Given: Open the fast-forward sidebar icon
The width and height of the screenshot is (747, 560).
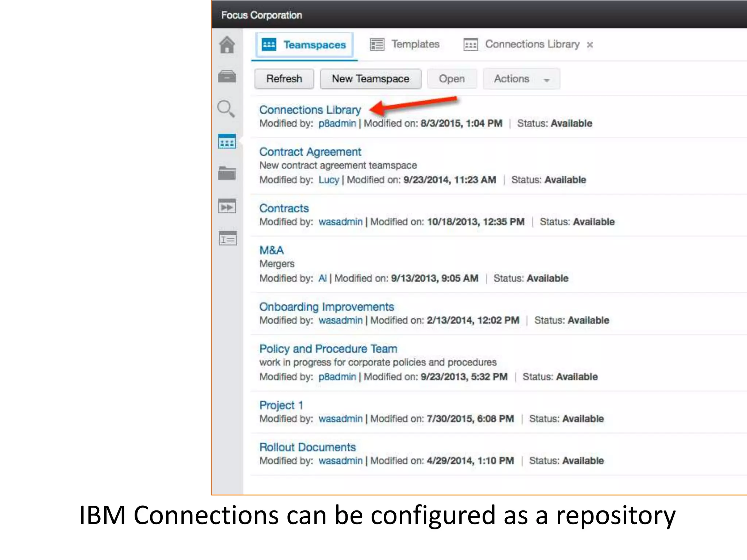Looking at the screenshot, I should click(227, 206).
